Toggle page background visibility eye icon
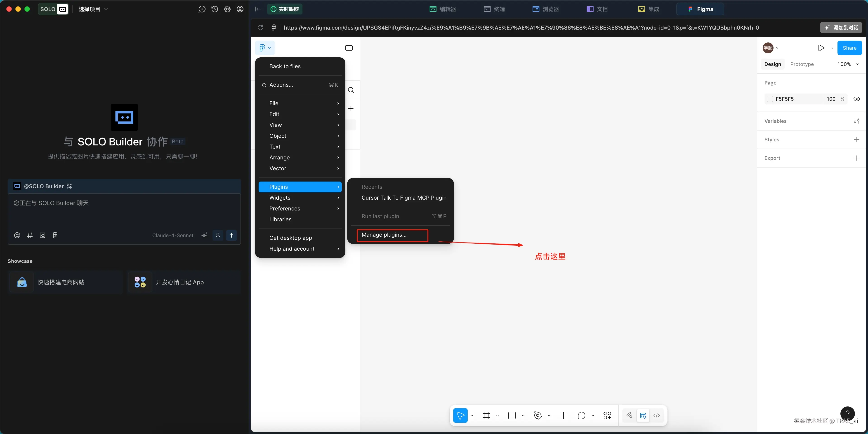868x434 pixels. [x=856, y=99]
